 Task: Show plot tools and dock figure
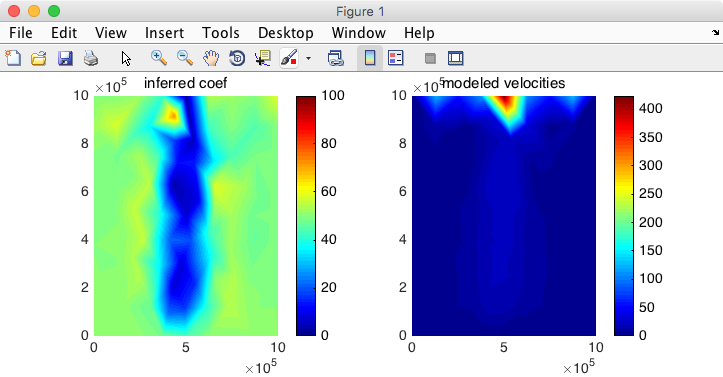456,58
